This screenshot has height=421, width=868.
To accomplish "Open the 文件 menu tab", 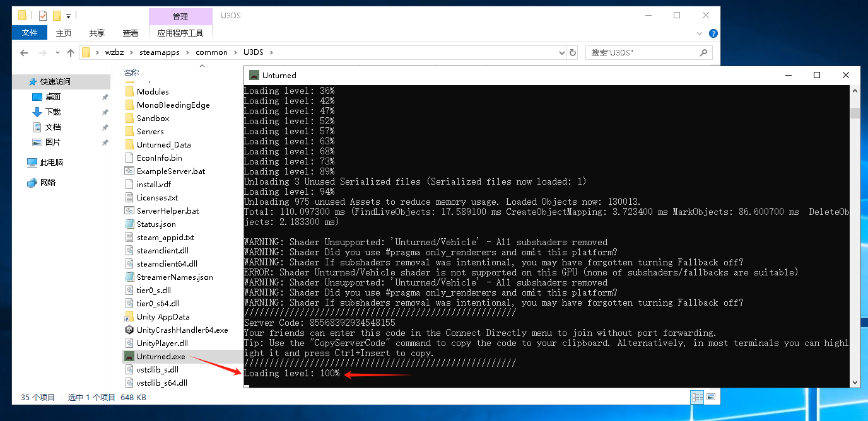I will [x=29, y=33].
